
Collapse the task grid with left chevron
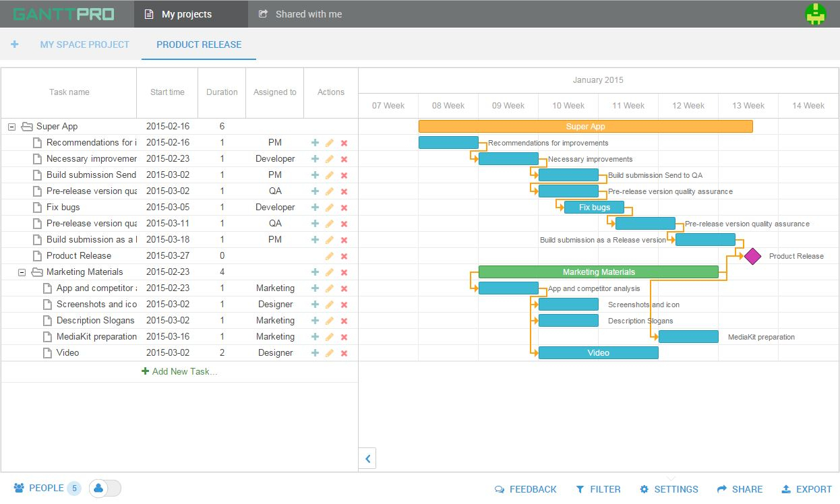point(367,459)
